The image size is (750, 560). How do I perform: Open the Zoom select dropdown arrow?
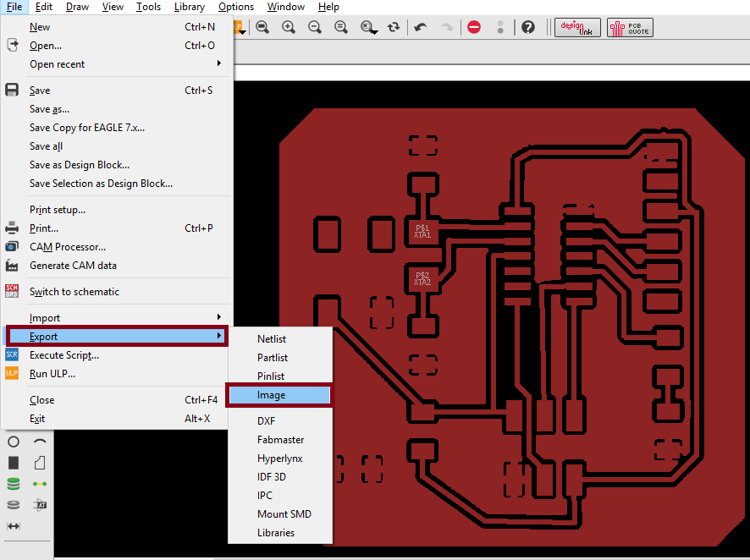point(376,32)
